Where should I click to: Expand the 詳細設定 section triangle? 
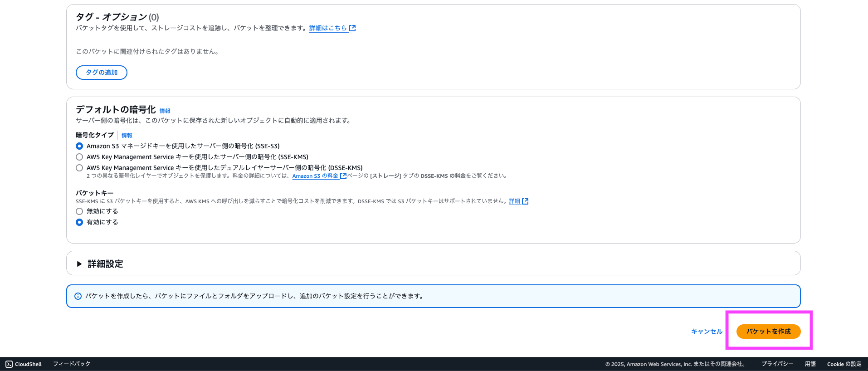pos(79,264)
